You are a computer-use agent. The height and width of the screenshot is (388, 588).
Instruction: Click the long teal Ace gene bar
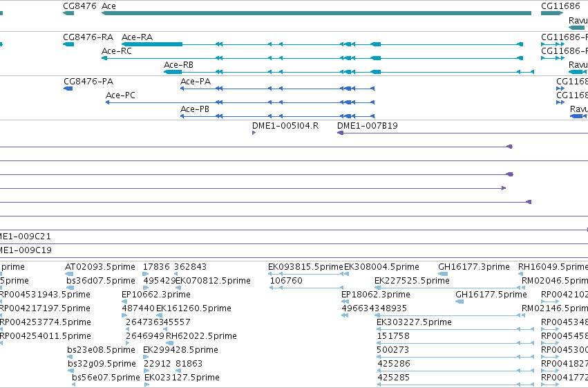pos(316,13)
